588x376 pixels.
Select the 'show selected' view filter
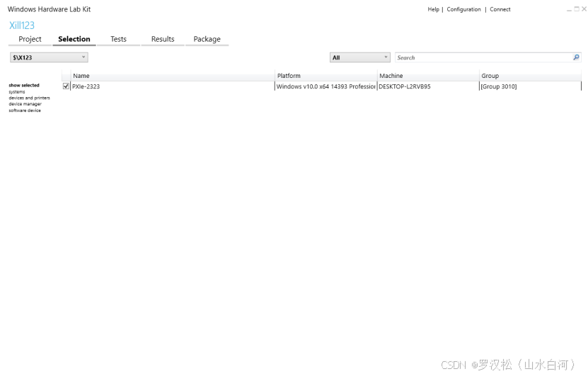pyautogui.click(x=24, y=85)
